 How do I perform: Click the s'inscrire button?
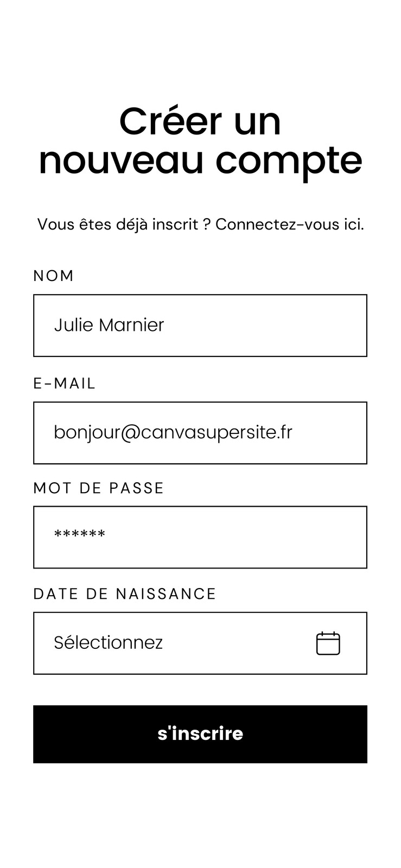point(200,734)
